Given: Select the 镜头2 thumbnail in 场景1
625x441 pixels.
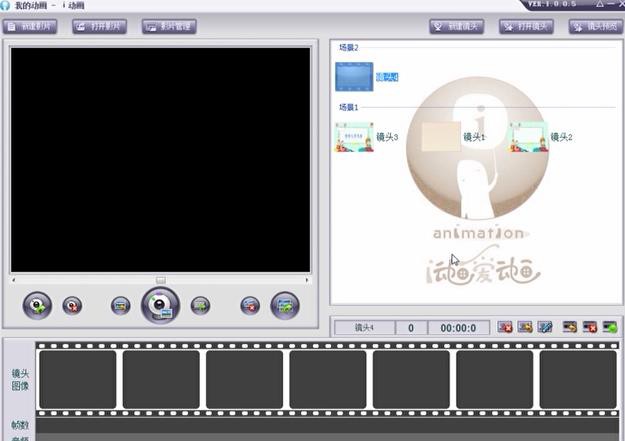Looking at the screenshot, I should [528, 137].
